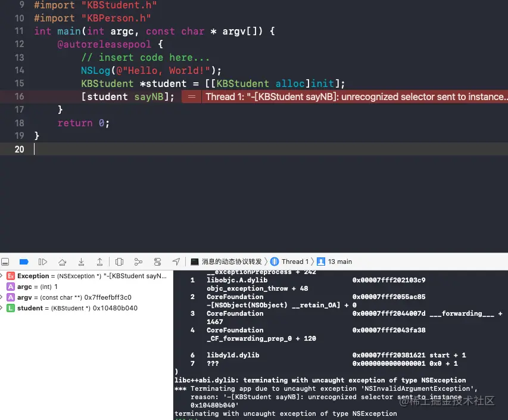508x420 pixels.
Task: Click the @autoreleasepool keyword
Action: coord(104,44)
